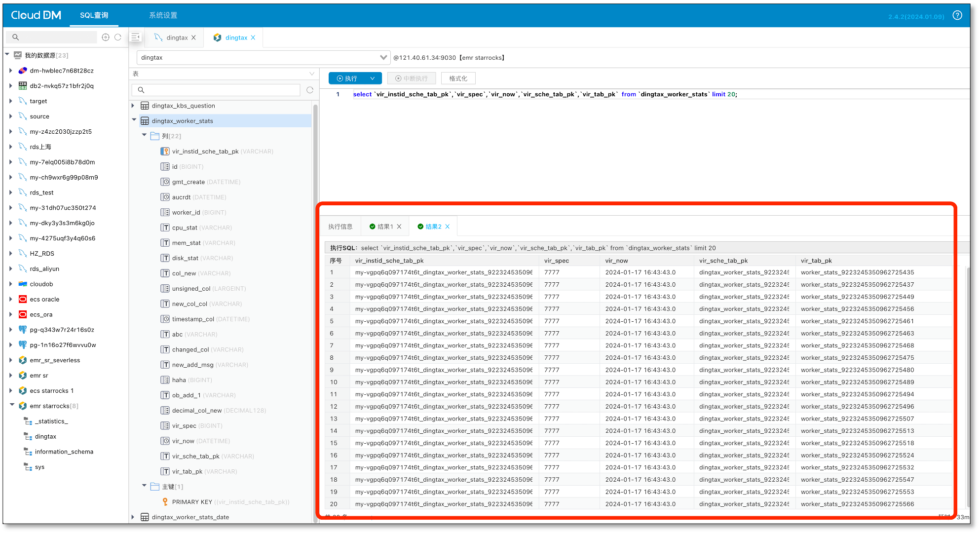Switch to the 系统设置 menu tab
Screen dimensions: 980x533
coord(163,15)
